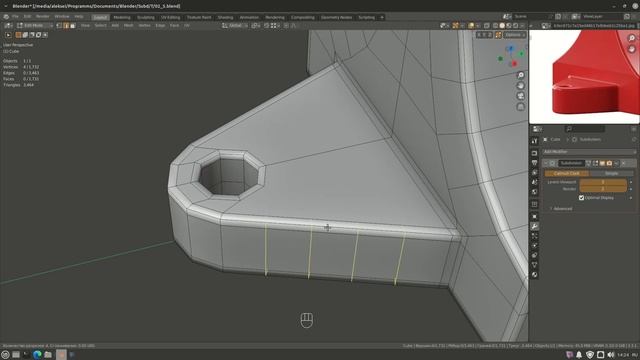
Task: Open the Mesh menu in viewport header
Action: coord(129,25)
